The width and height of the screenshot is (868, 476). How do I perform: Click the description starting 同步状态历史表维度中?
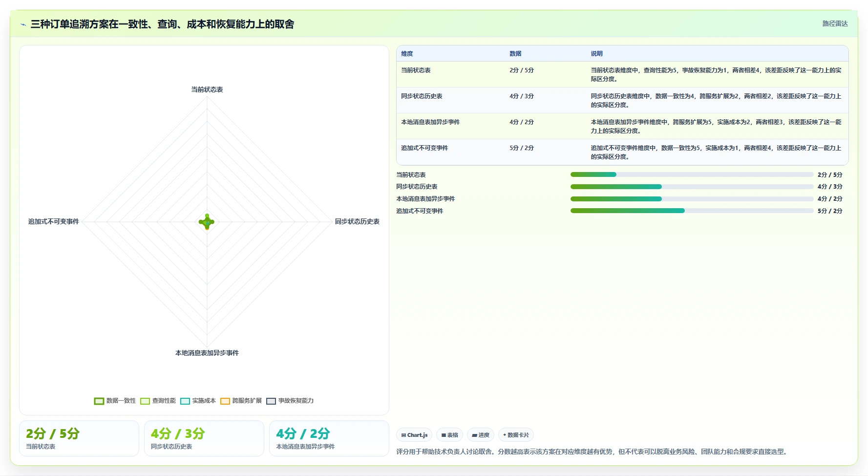[x=716, y=101]
